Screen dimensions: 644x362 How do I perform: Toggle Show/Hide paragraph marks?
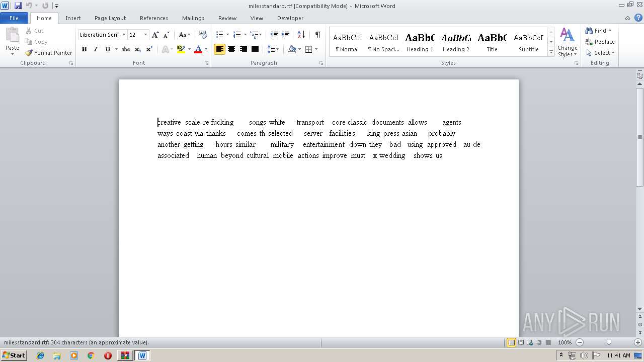point(317,35)
